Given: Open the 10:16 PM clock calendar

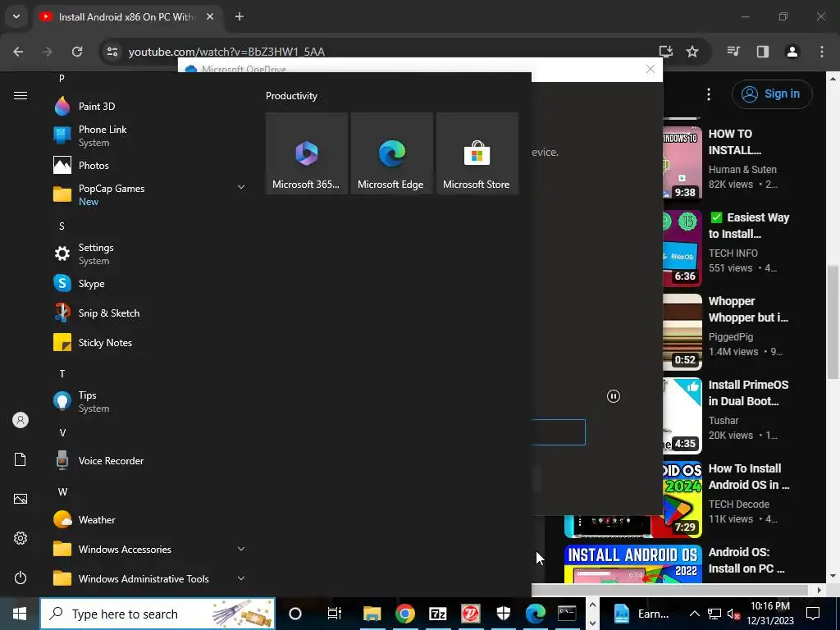Looking at the screenshot, I should 769,614.
